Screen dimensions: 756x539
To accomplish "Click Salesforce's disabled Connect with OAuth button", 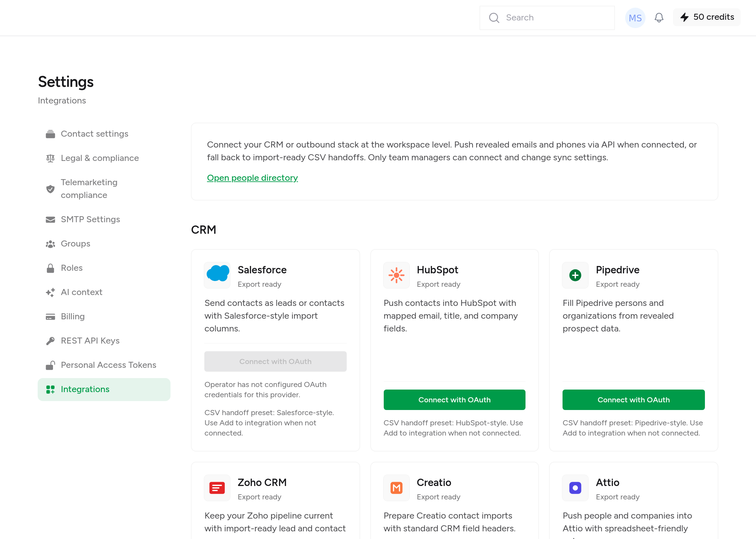I will (x=276, y=361).
